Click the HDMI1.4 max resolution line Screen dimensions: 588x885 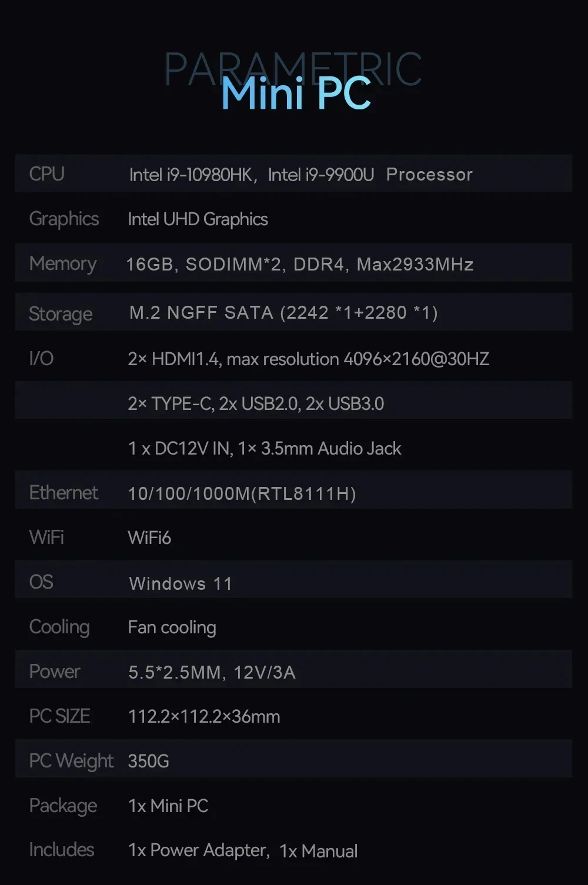[309, 359]
